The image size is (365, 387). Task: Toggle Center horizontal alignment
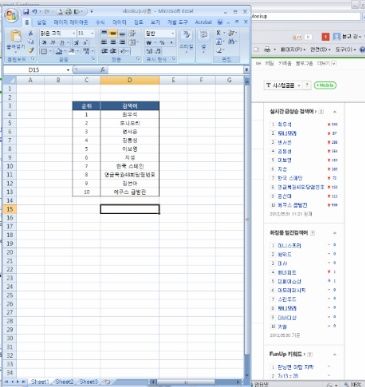pyautogui.click(x=113, y=42)
